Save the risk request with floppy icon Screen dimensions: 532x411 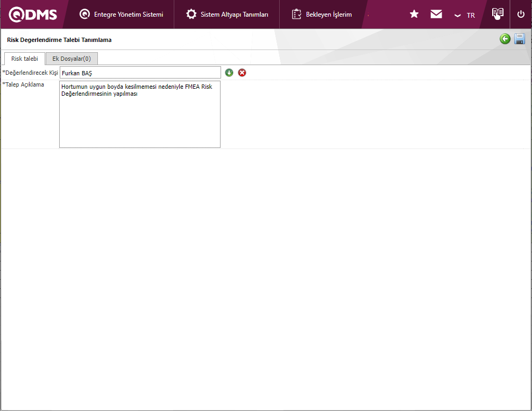[520, 39]
